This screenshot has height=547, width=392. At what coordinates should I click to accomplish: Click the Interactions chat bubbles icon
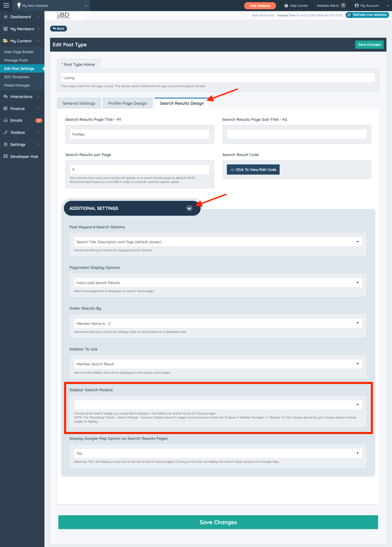point(6,96)
